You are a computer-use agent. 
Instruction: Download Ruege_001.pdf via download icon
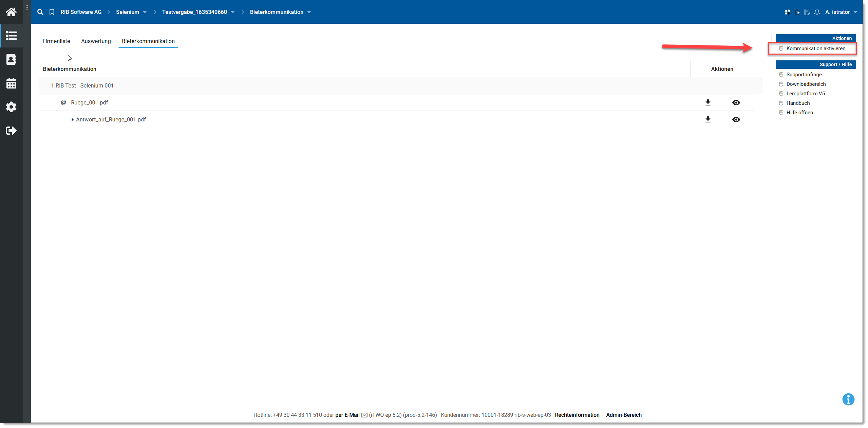click(707, 102)
